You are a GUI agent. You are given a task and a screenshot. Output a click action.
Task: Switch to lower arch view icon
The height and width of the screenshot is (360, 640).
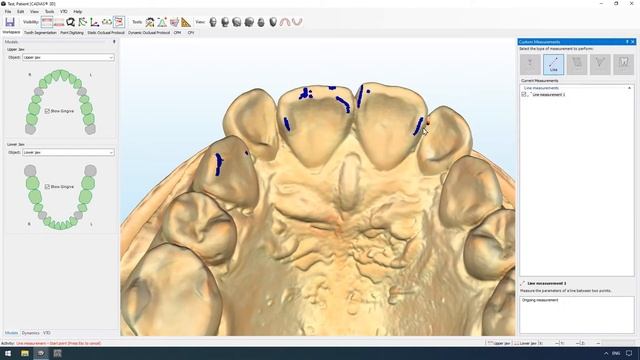click(x=297, y=22)
